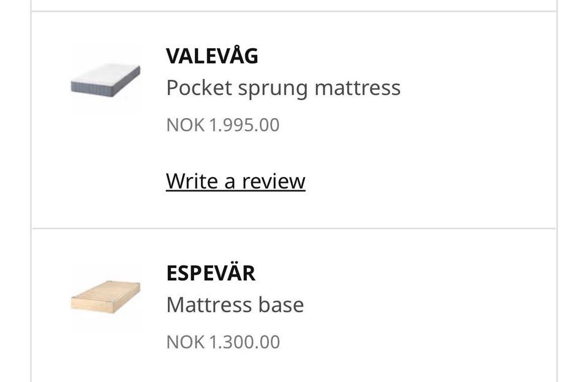Click the Mattress base description text
This screenshot has width=588, height=382.
click(235, 304)
